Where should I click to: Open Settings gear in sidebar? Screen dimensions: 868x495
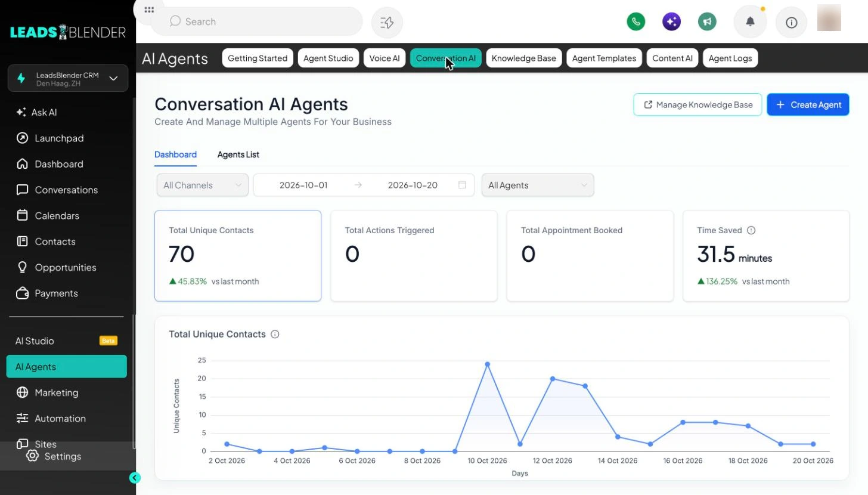click(x=32, y=456)
